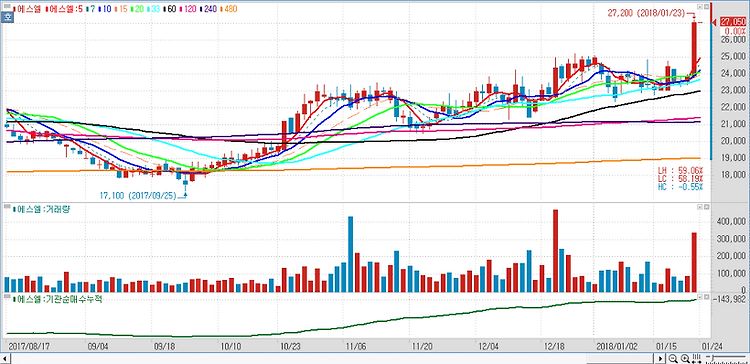Select the 60-day moving average legend
The image size is (750, 364).
(170, 9)
